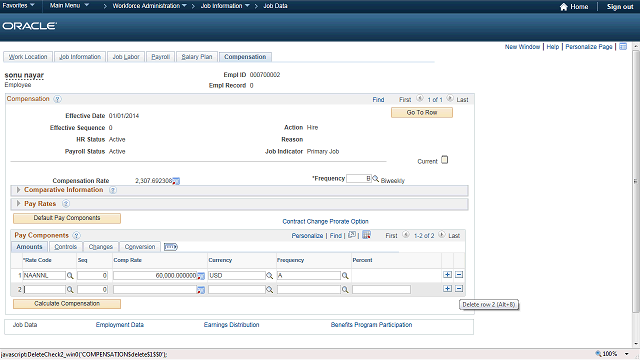
Task: Expand Pay Rates section
Action: coord(18,203)
